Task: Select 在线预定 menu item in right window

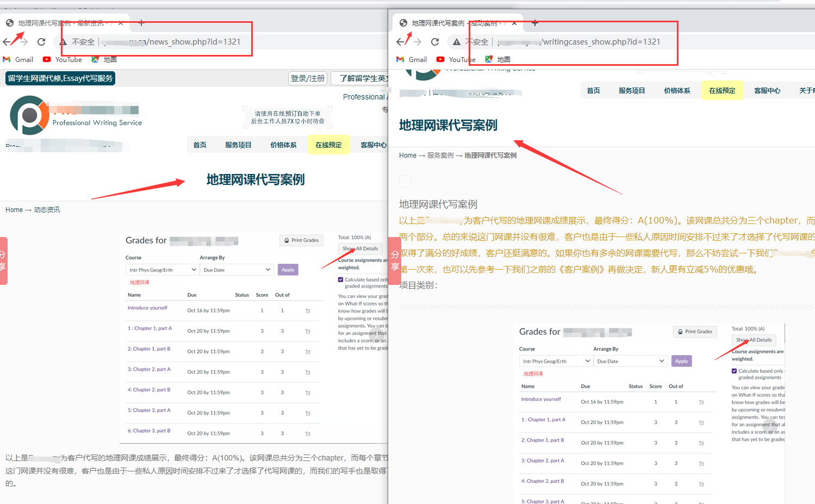Action: (722, 91)
